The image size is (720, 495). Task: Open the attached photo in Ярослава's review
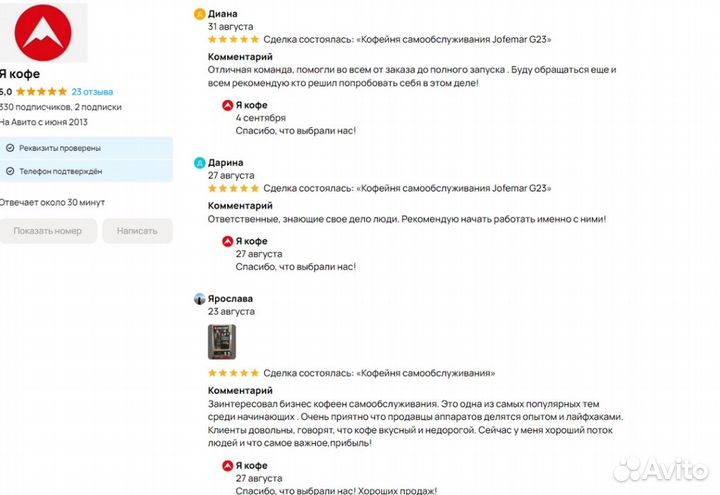click(222, 341)
